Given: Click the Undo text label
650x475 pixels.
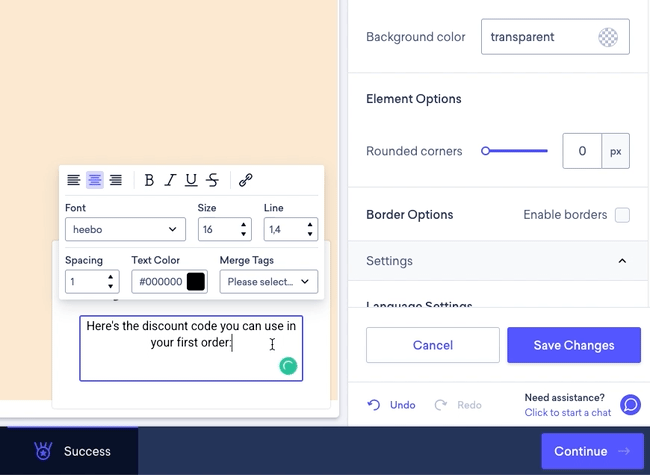Looking at the screenshot, I should [403, 405].
